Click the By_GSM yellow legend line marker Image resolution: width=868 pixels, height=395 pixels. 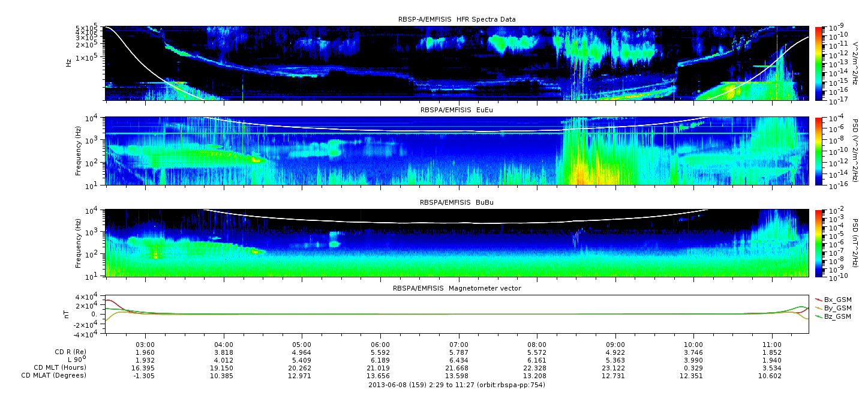pos(818,307)
